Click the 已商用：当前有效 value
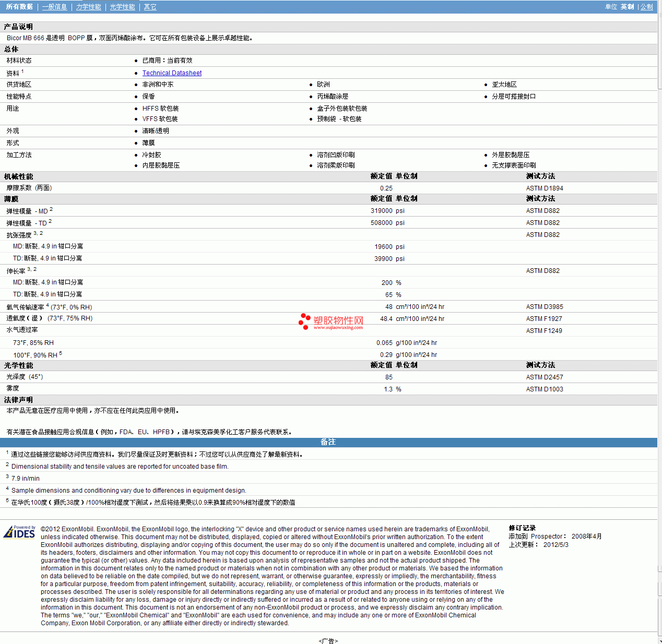The height and width of the screenshot is (644, 662). click(x=167, y=61)
